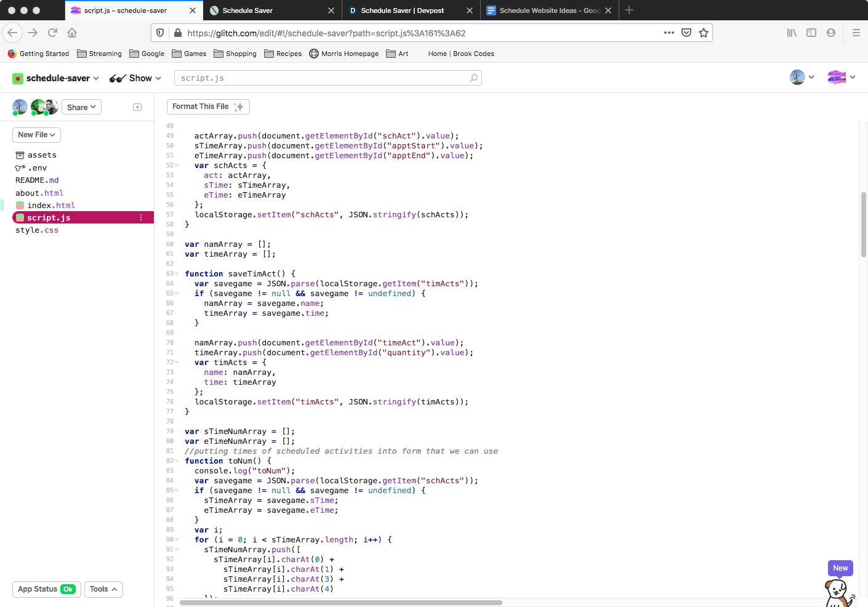The height and width of the screenshot is (607, 868).
Task: Save the page to Pocket
Action: [x=686, y=33]
